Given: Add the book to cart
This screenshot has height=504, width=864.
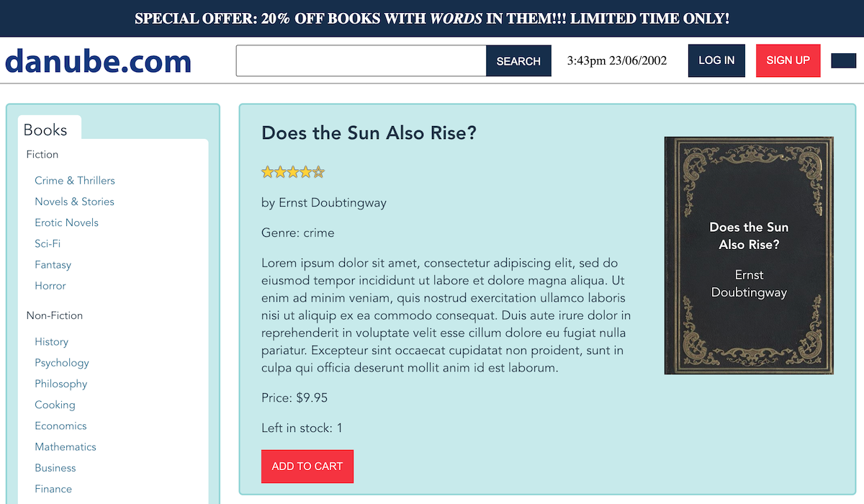Looking at the screenshot, I should [307, 467].
